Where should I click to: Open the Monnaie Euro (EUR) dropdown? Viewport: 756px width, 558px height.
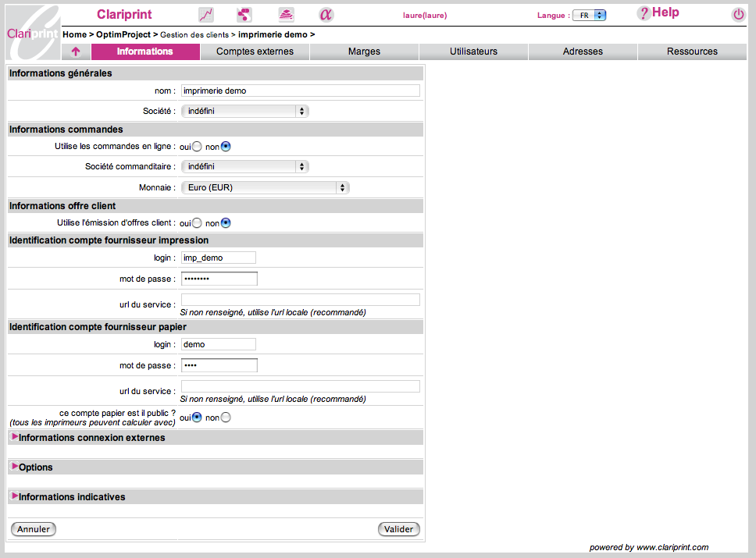pyautogui.click(x=265, y=188)
